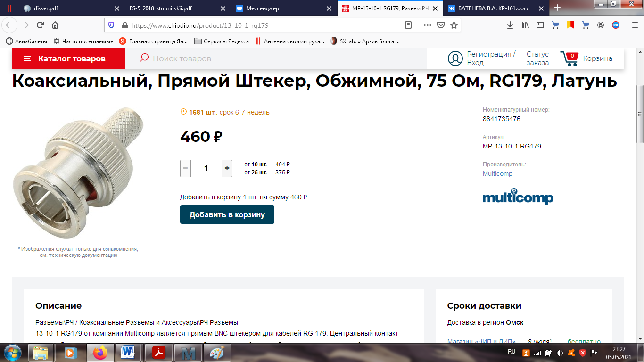Open page actions three-dots menu

coord(427,25)
